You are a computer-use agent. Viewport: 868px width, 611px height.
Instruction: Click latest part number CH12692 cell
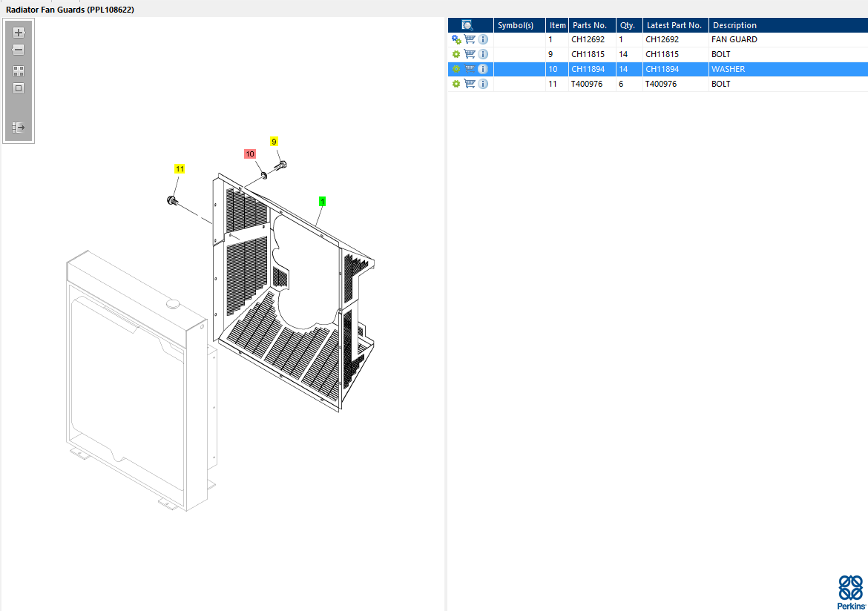click(675, 40)
